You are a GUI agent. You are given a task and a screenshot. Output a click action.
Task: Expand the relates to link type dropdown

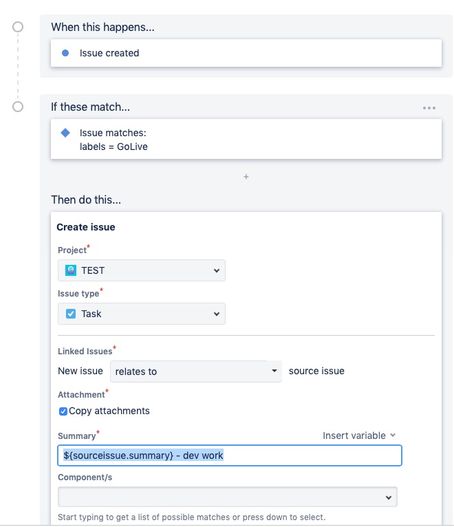click(196, 371)
